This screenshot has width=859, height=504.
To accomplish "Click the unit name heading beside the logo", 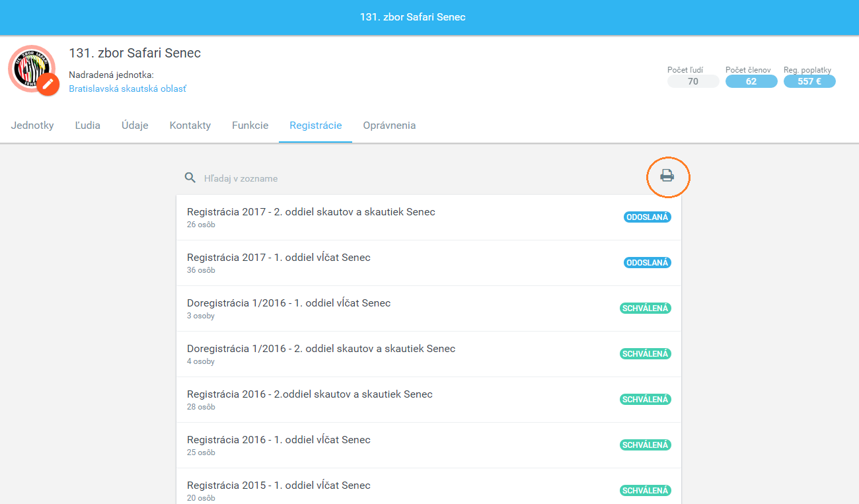I will pos(135,53).
